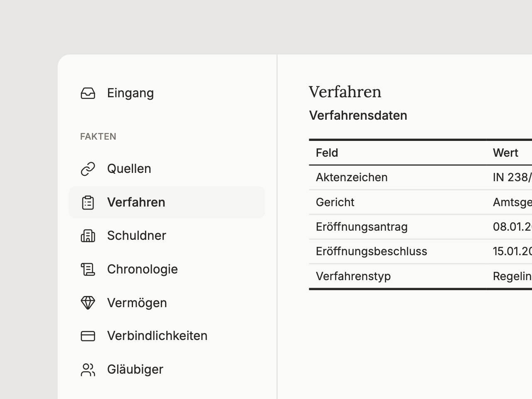Open the Chronologie view
Image resolution: width=532 pixels, height=399 pixels.
(143, 269)
